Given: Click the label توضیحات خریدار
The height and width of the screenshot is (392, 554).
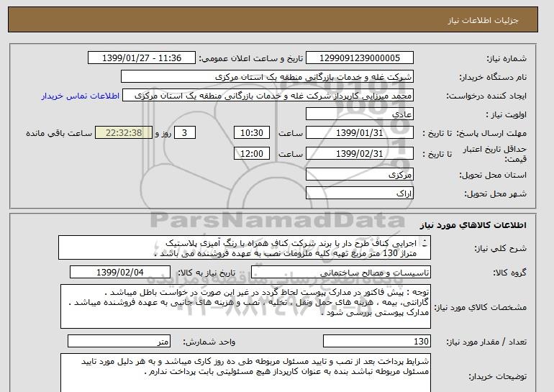Looking at the screenshot, I should pos(498,377).
